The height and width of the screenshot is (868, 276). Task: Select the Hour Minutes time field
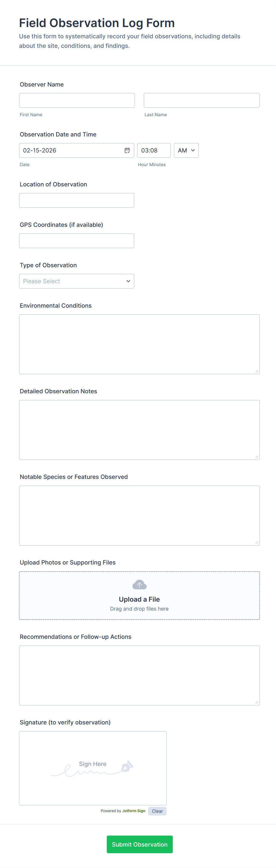(153, 150)
